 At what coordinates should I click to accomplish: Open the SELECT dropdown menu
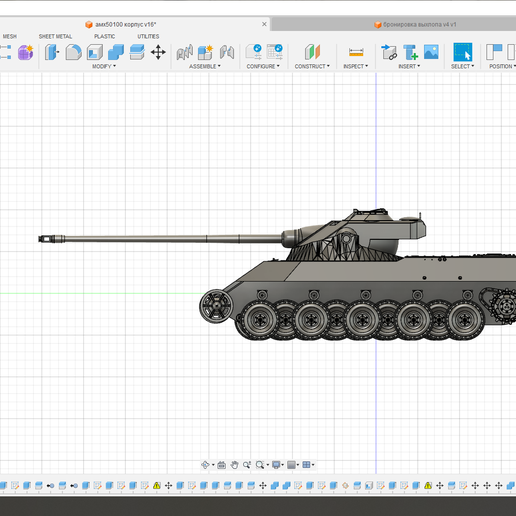click(462, 66)
